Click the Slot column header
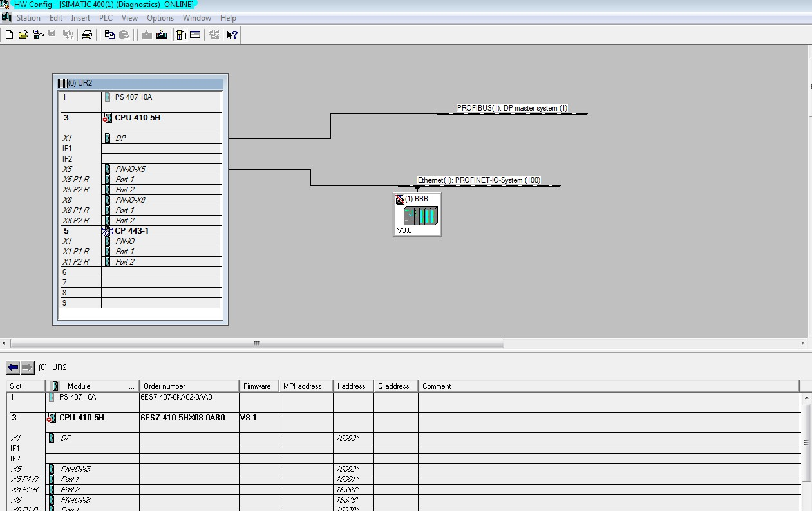This screenshot has width=812, height=511. [x=26, y=386]
